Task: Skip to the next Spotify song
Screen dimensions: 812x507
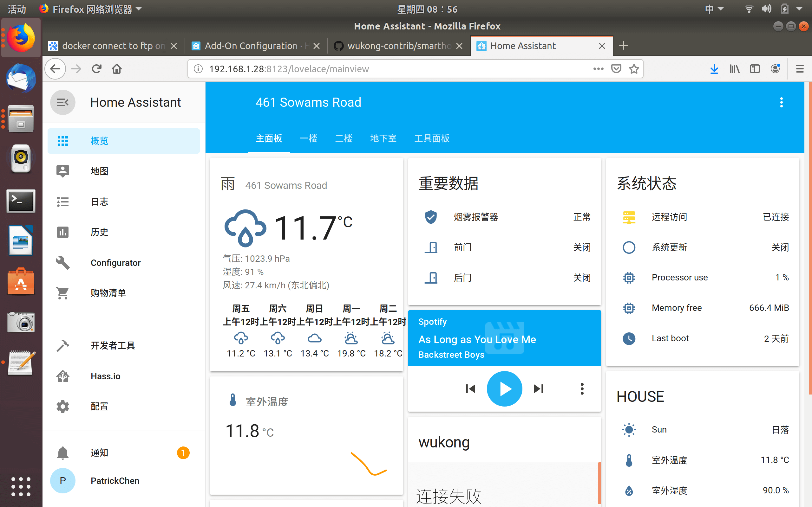Action: tap(538, 388)
